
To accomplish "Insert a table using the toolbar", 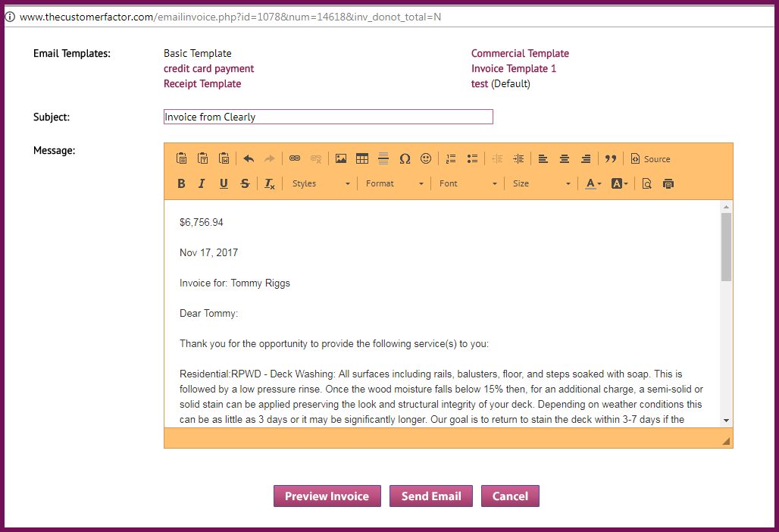I will [x=362, y=158].
